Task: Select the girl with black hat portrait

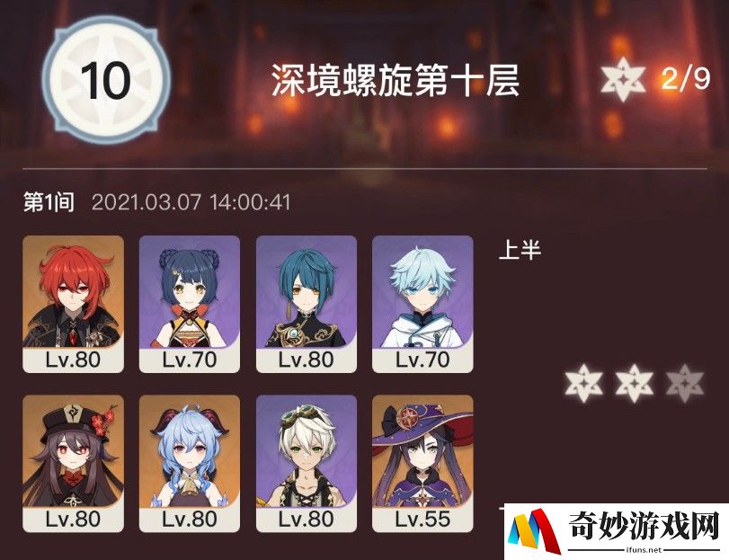Action: click(73, 463)
